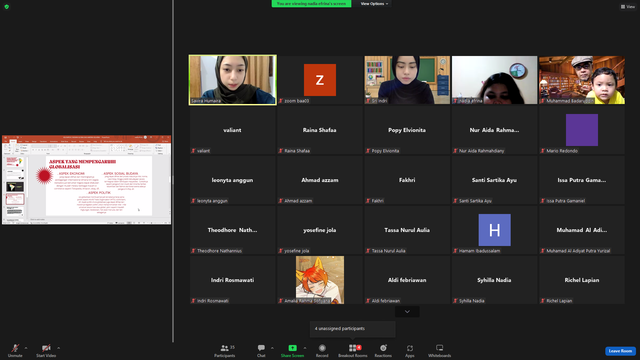
Task: Start recording with the Record icon
Action: point(322,348)
